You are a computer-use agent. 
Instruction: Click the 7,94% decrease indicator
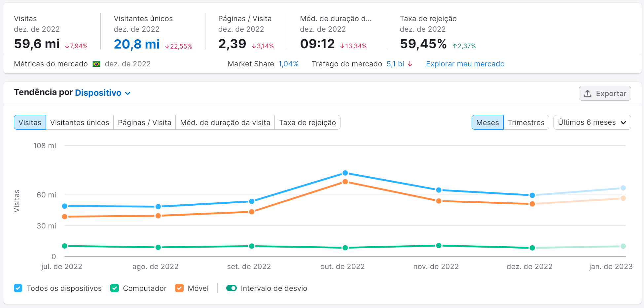tap(76, 46)
